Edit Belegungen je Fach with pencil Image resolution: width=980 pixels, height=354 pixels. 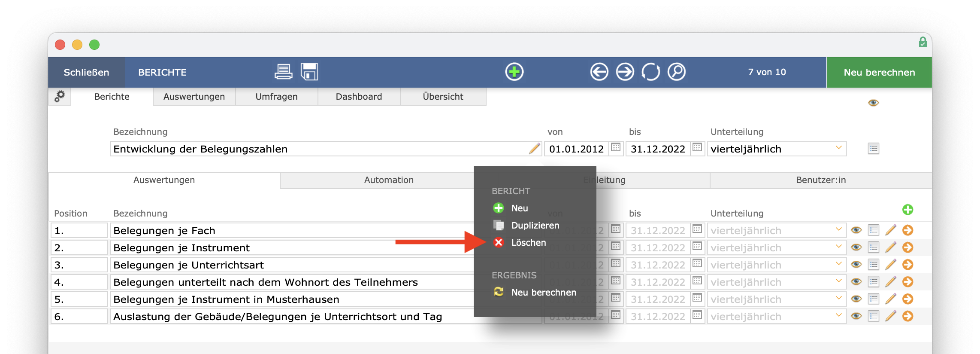click(x=891, y=230)
